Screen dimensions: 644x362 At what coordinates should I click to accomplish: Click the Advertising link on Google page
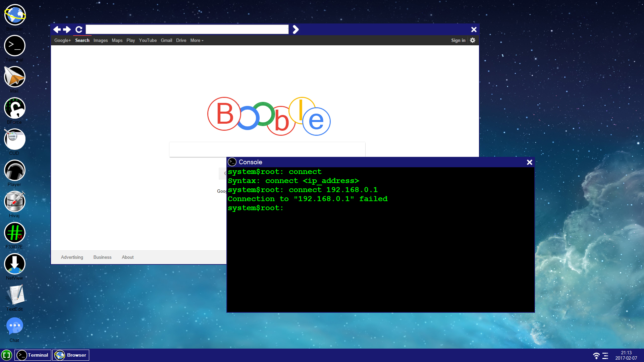coord(72,257)
